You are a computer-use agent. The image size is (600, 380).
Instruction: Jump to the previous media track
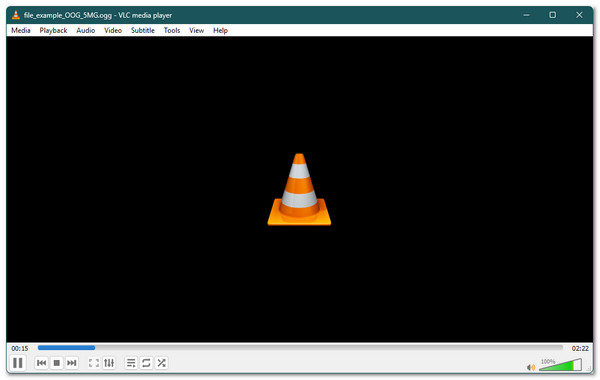pos(41,362)
